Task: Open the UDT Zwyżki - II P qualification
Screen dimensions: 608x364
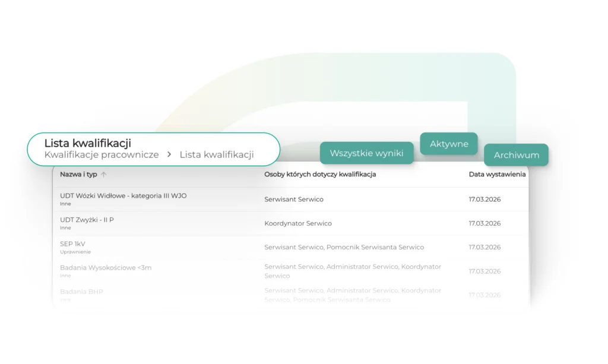Action: pos(87,220)
